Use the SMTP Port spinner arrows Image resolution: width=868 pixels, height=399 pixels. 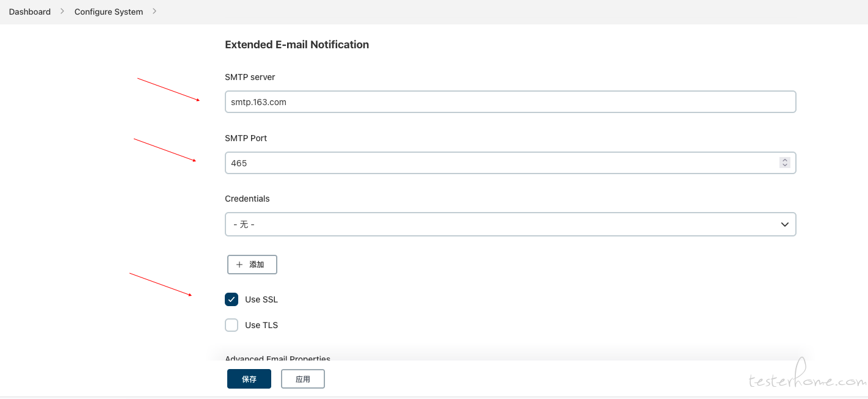click(x=785, y=163)
